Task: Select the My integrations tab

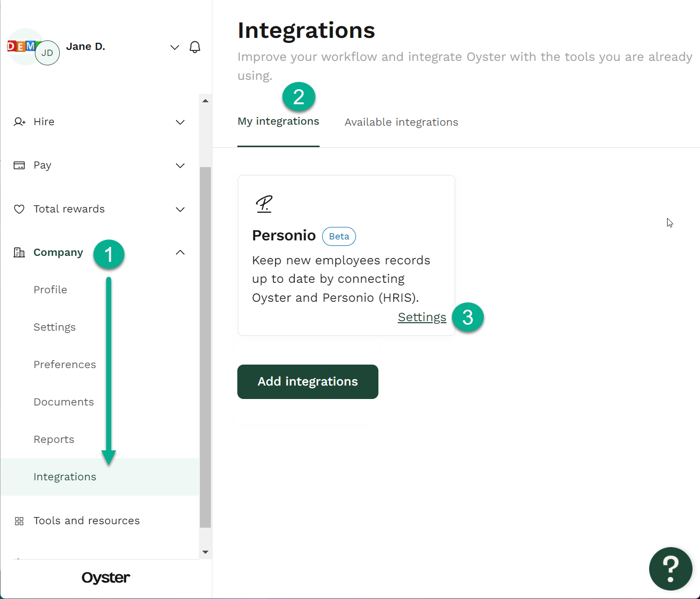Action: pyautogui.click(x=278, y=121)
